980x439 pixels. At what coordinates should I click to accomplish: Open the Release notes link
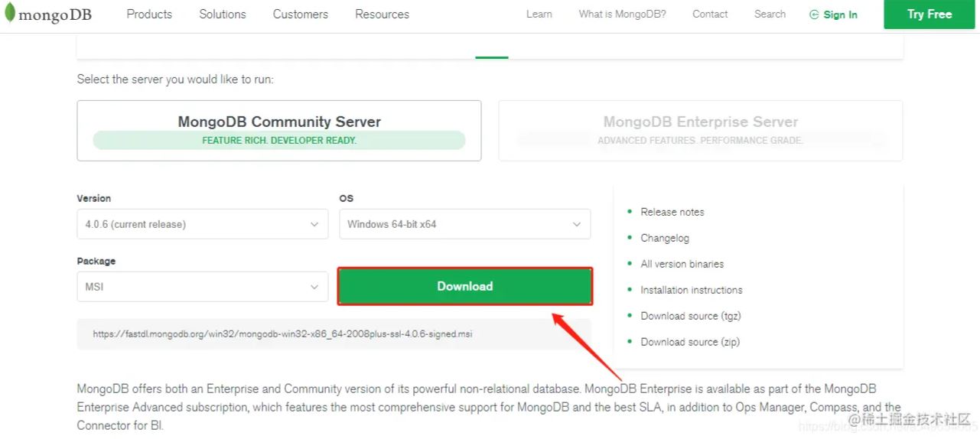(672, 212)
